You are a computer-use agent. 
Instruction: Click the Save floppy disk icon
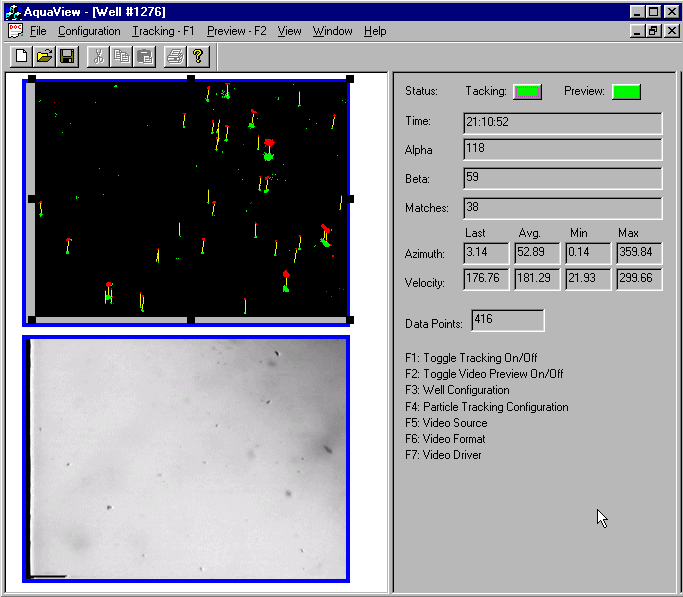pyautogui.click(x=67, y=56)
